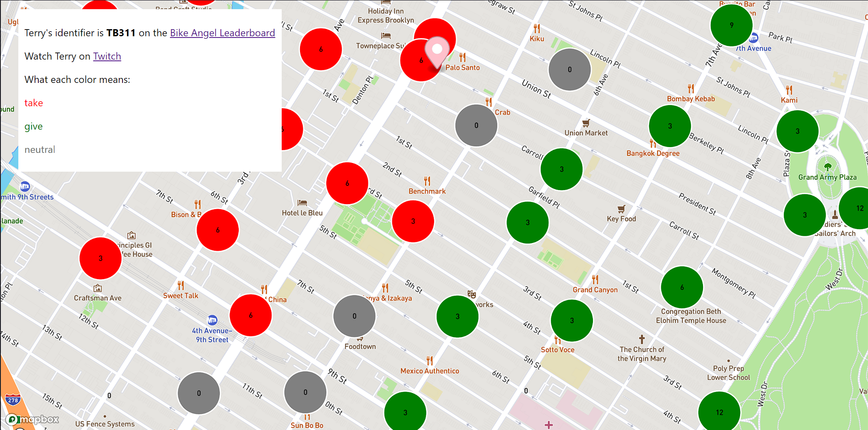Viewport: 868px width, 430px height.
Task: Select green station 3 on Garfield Pl
Action: 528,222
